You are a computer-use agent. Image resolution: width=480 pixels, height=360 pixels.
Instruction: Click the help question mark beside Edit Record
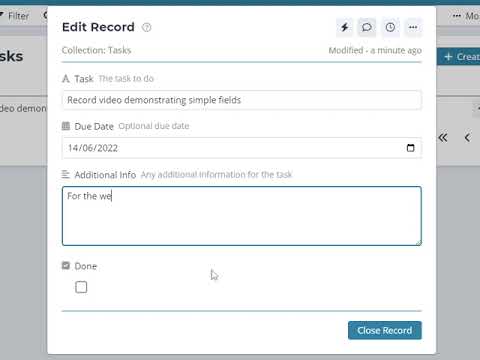(x=146, y=27)
